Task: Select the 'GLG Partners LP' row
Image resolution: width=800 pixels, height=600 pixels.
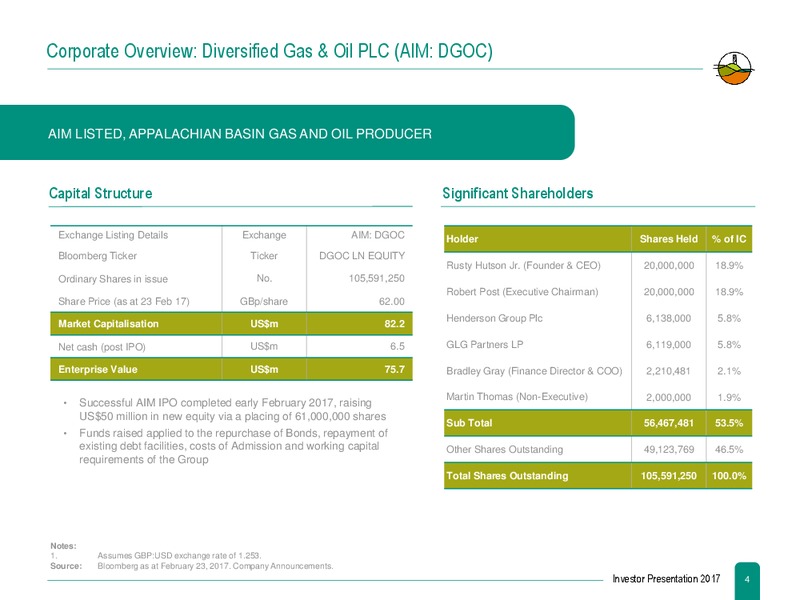Action: click(x=598, y=344)
